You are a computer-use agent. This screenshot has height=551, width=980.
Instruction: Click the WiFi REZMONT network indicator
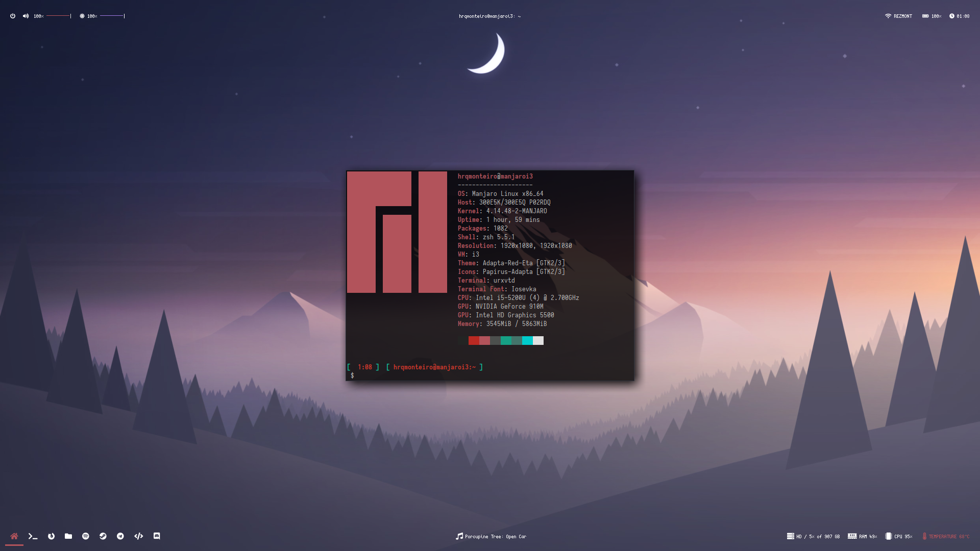click(897, 16)
